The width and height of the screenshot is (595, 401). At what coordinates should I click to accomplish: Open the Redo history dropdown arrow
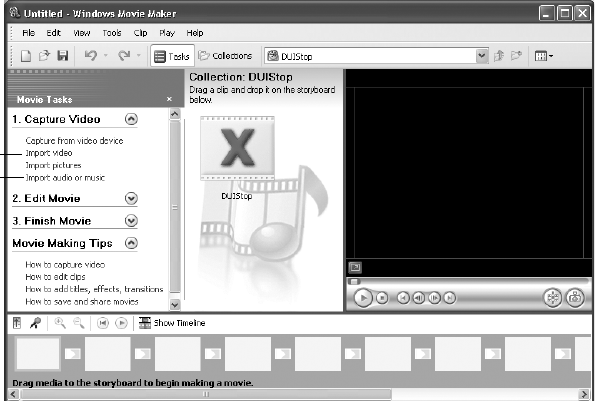(x=139, y=56)
